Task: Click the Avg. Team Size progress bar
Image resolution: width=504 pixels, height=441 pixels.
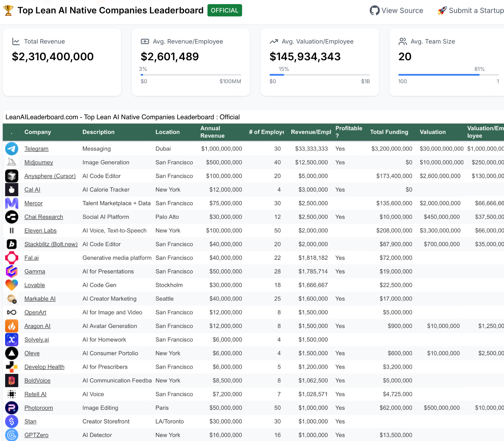Action: click(448, 75)
